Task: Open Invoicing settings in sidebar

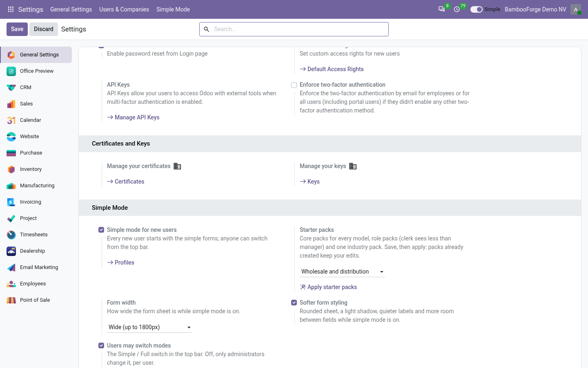Action: [36, 202]
